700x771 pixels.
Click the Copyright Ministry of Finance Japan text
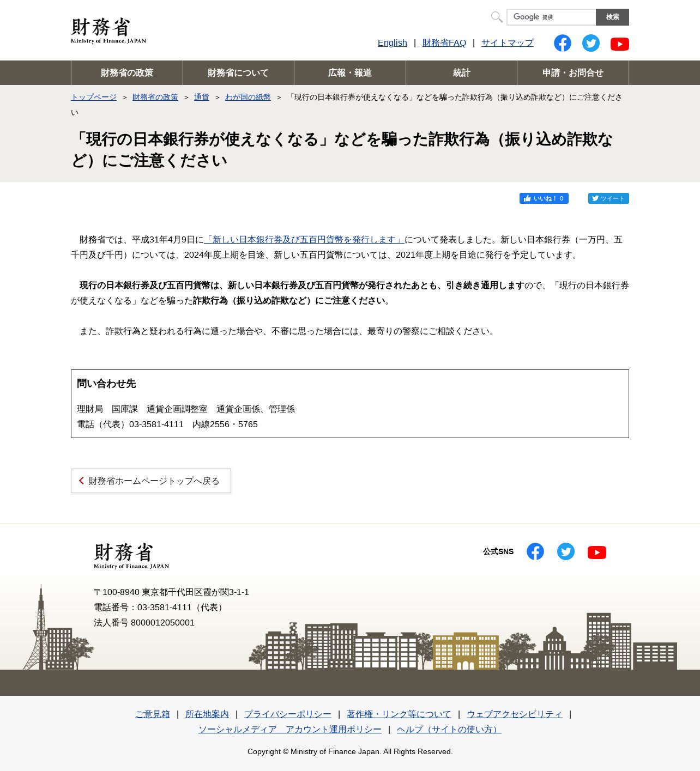click(350, 751)
